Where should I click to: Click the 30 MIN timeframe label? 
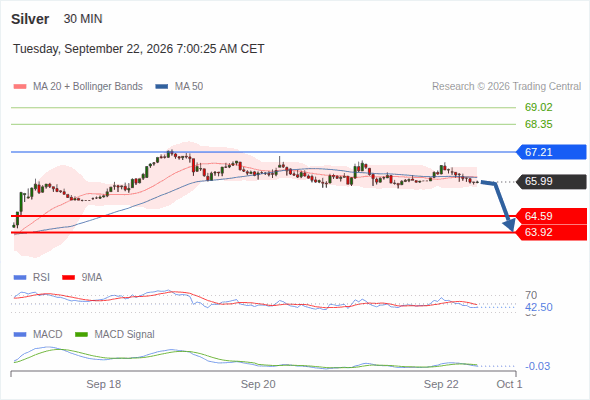click(x=83, y=19)
